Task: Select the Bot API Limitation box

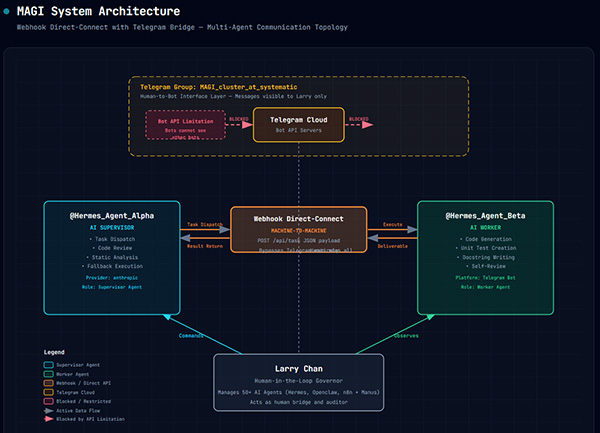Action: pyautogui.click(x=185, y=125)
